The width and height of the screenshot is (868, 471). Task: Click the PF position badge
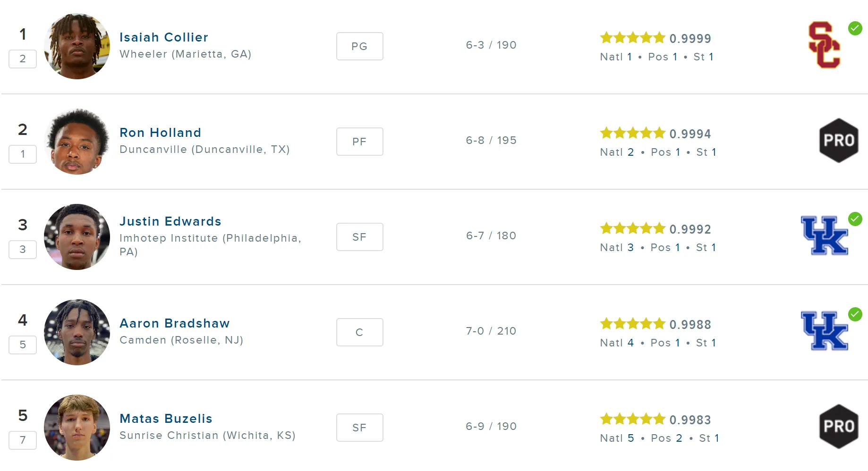click(360, 142)
